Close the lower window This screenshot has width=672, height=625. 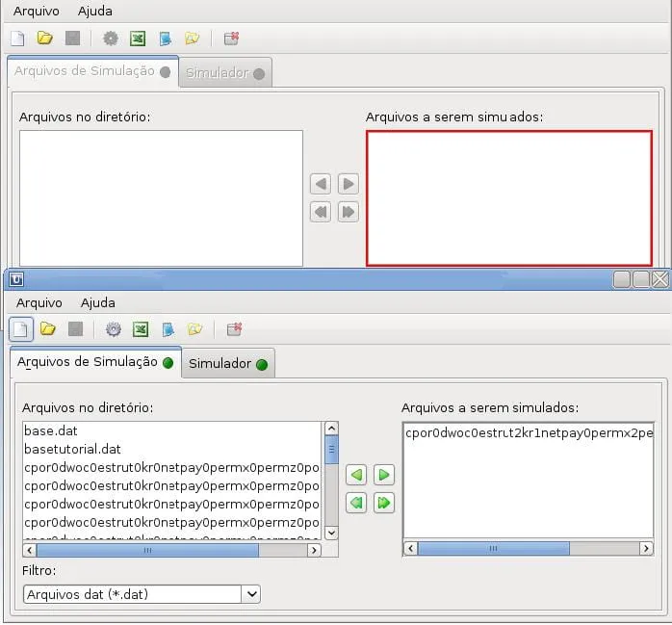660,279
